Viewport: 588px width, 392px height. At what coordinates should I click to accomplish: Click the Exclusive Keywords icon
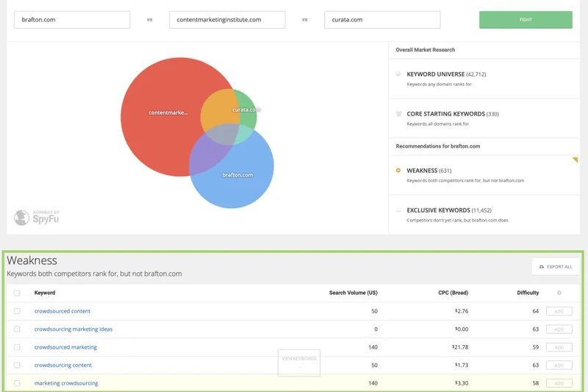pyautogui.click(x=398, y=210)
